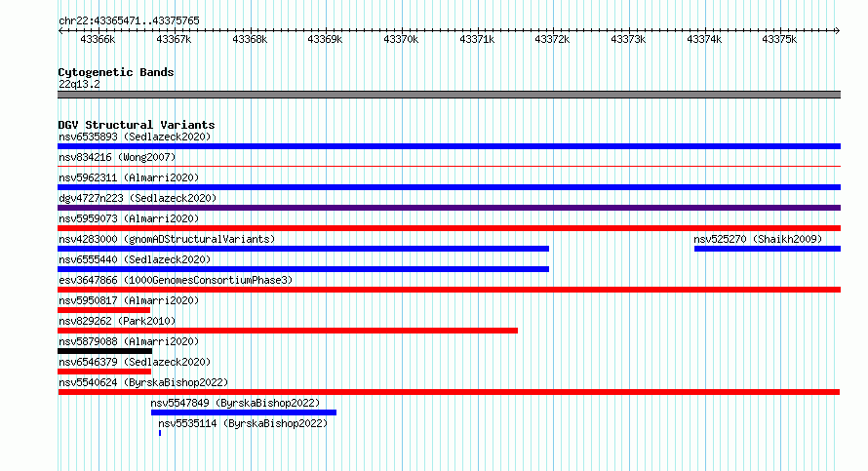This screenshot has height=471, width=868.
Task: Open variant nsv525270 (Shaikh2009) label
Action: click(758, 239)
